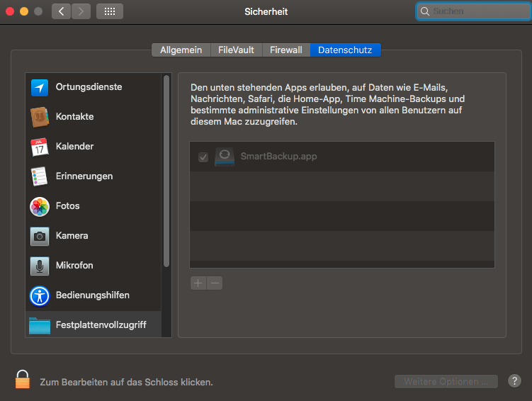The image size is (532, 401).
Task: Open the FileVault tab
Action: [237, 50]
